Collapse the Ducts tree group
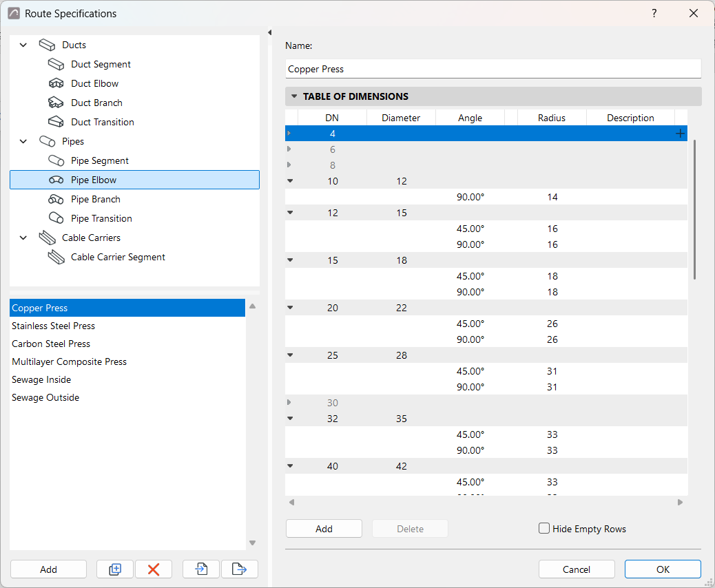The height and width of the screenshot is (588, 715). click(x=23, y=45)
